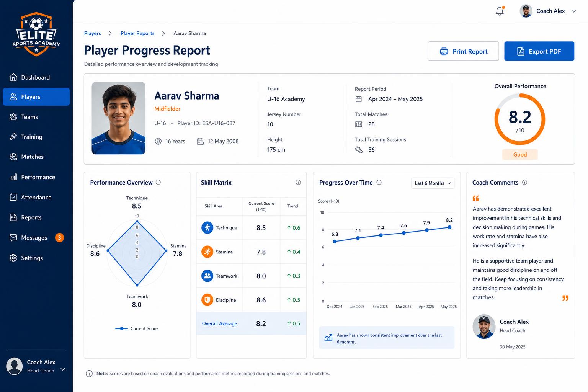Image resolution: width=588 pixels, height=392 pixels.
Task: Click the Teamwork group icon in Skill Matrix
Action: (207, 276)
